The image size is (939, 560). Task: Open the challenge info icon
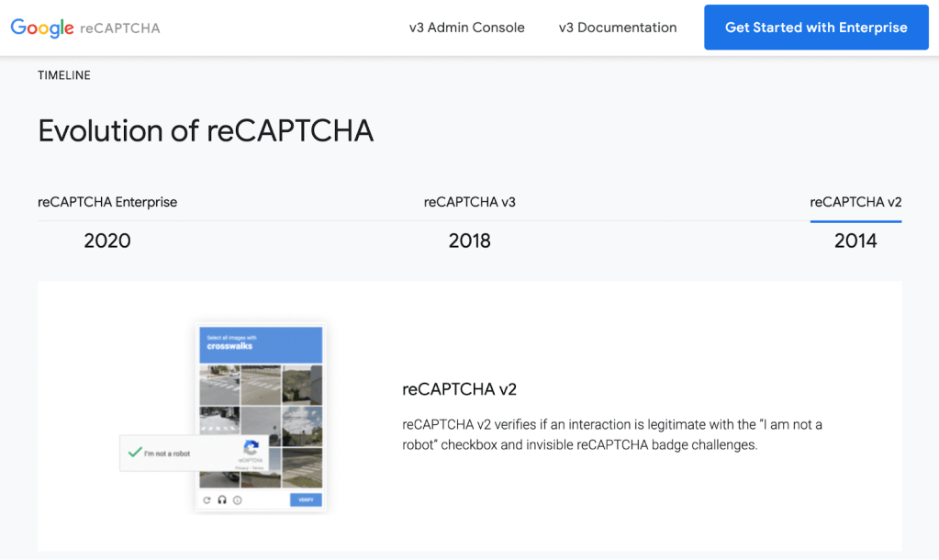pos(237,500)
